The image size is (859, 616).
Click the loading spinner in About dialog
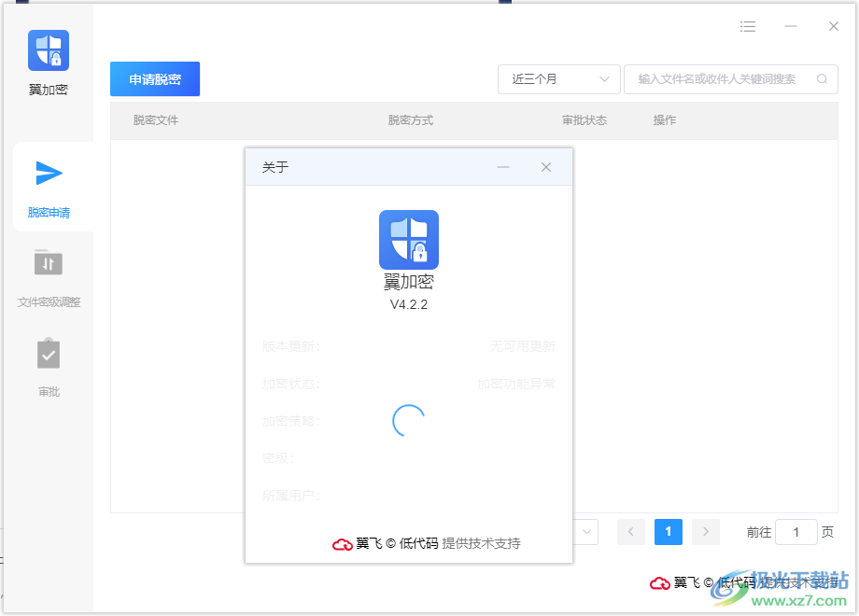pos(408,422)
